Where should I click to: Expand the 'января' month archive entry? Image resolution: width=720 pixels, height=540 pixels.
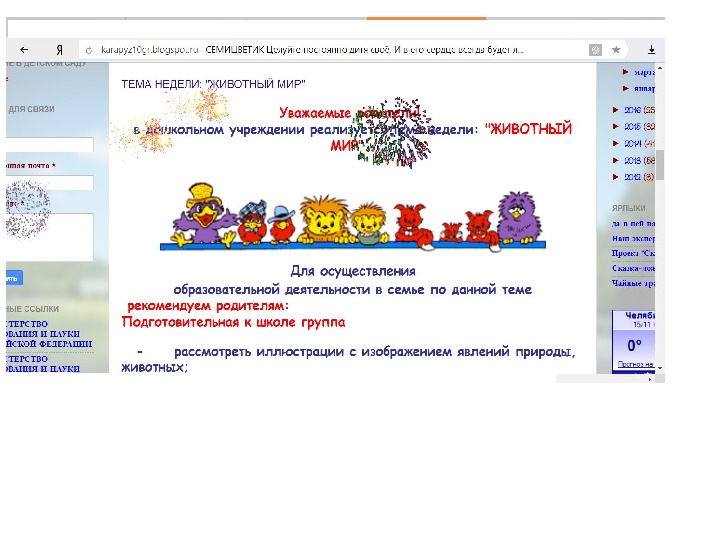point(625,88)
